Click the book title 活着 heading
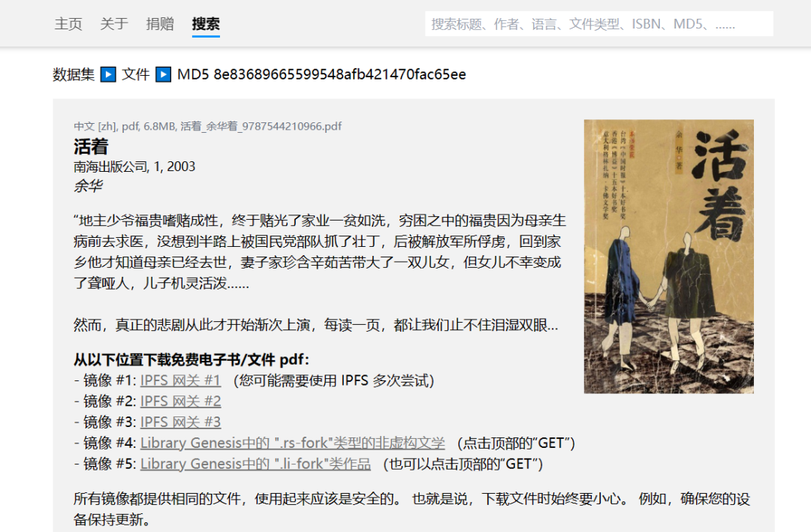Viewport: 811px width, 532px height. click(x=91, y=147)
